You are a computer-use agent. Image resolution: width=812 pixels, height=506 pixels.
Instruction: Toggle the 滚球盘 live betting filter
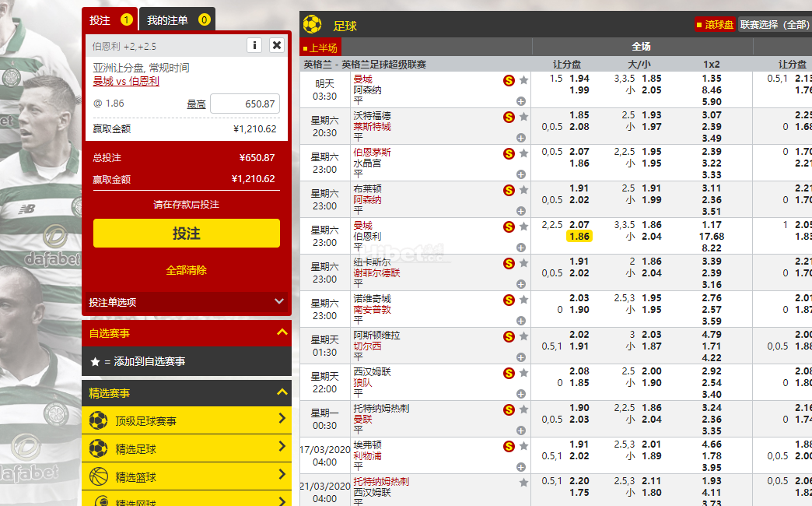[x=714, y=25]
